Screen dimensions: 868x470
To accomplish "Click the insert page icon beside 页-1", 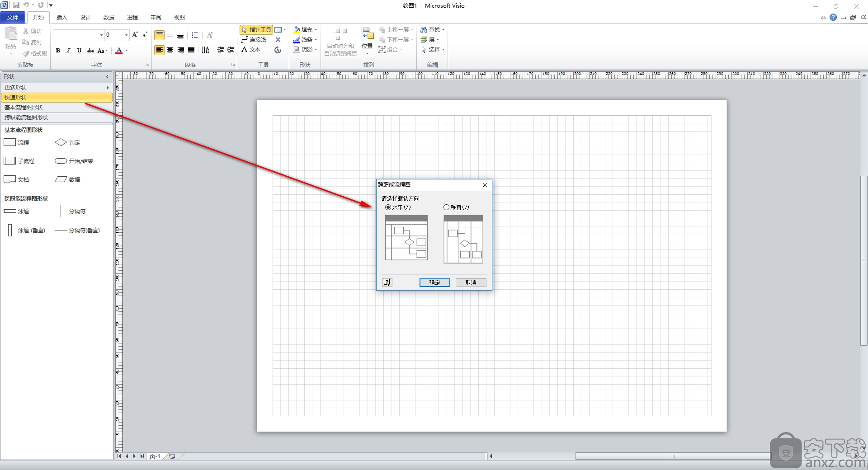I will [172, 456].
